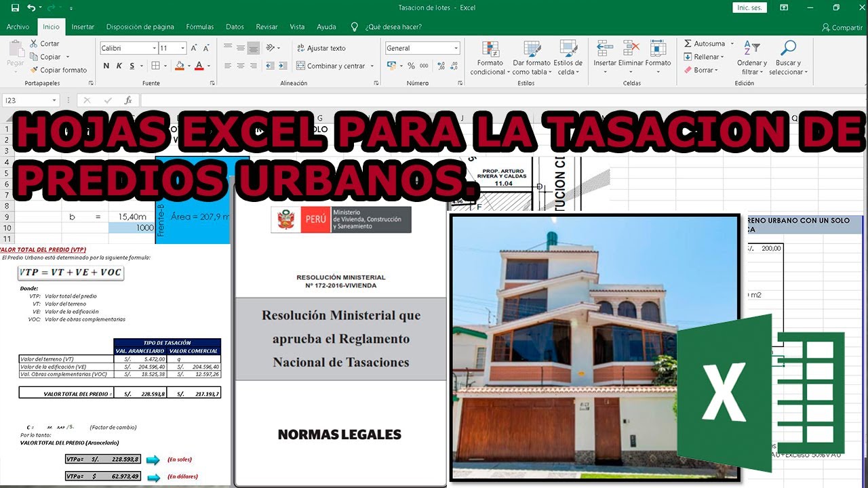Viewport: 868px width, 488px height.
Task: Click the comma style (000) icon
Action: pyautogui.click(x=424, y=66)
